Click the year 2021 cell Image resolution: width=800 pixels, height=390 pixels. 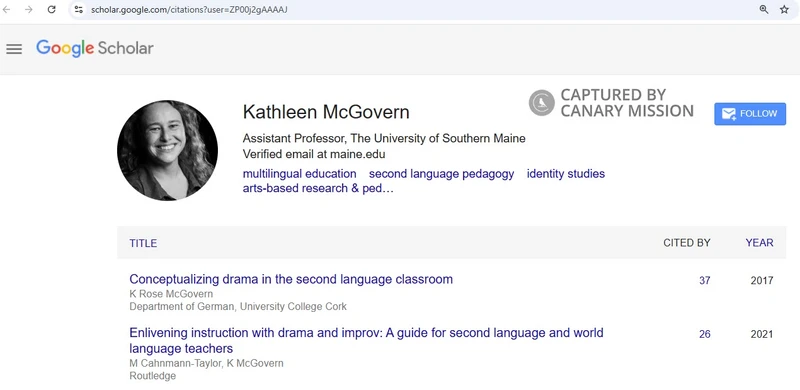point(762,334)
